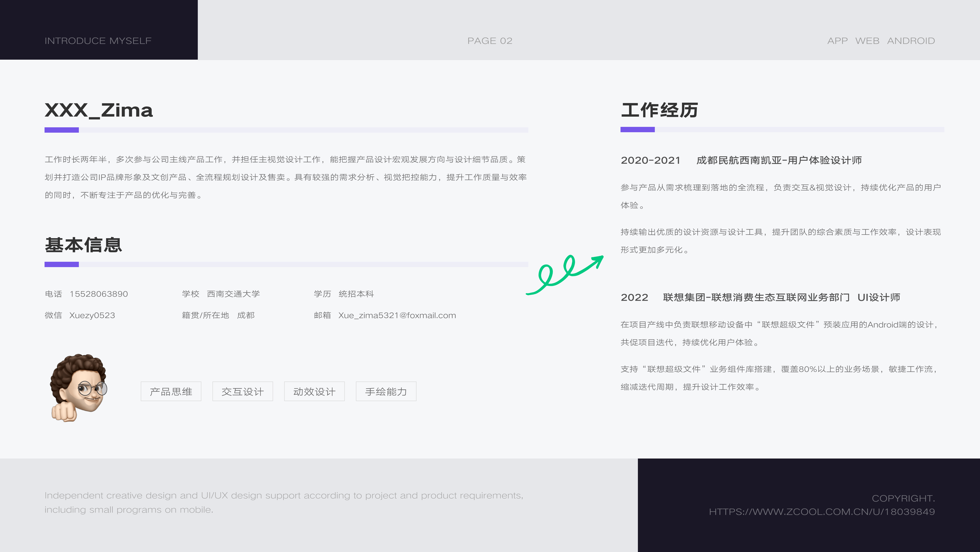
Task: Click the COPYRIGHT. footer text
Action: pos(903,498)
